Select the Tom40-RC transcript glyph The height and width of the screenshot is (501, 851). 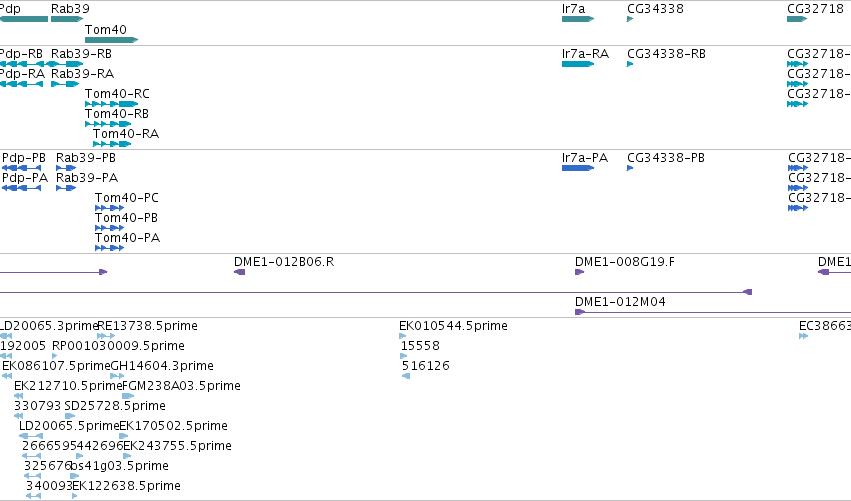coord(111,104)
